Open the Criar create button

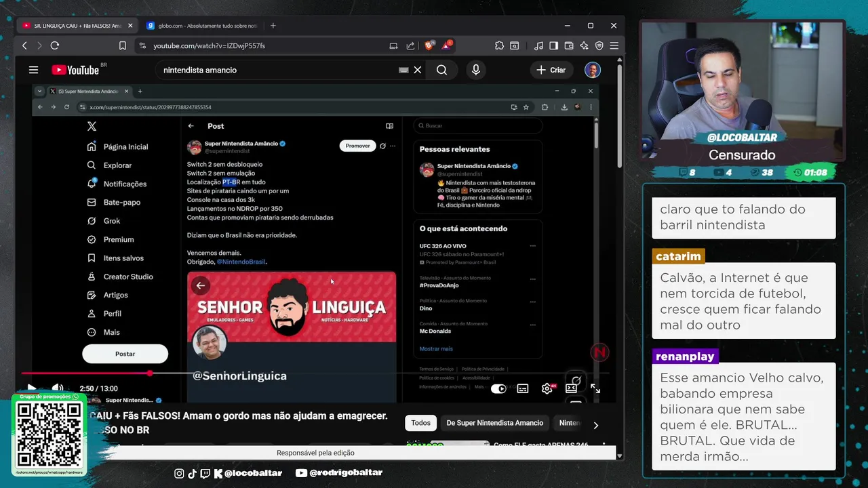point(551,70)
